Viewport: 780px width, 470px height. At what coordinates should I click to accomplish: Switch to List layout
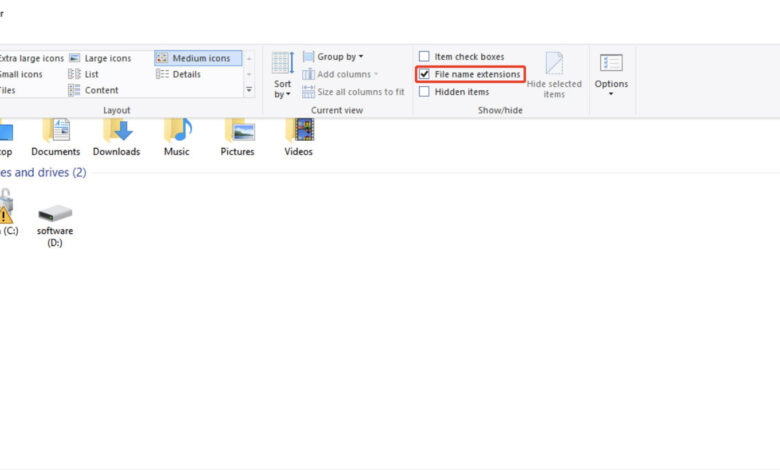click(84, 74)
